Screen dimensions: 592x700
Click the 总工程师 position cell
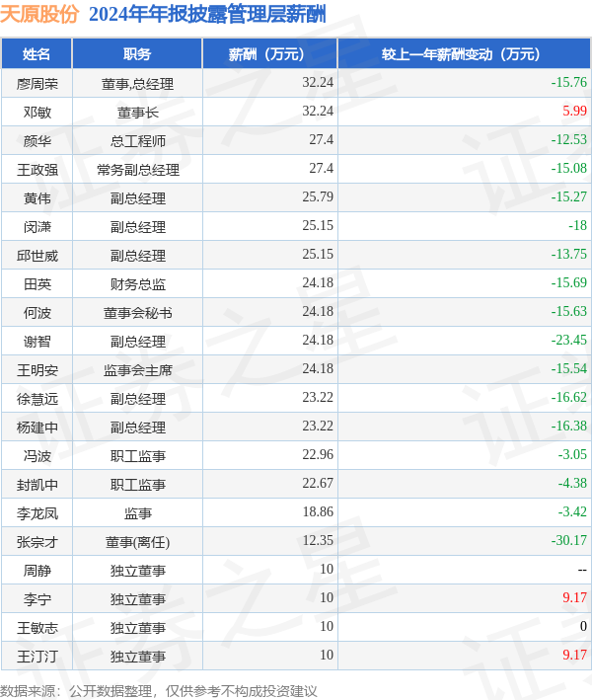(x=137, y=140)
